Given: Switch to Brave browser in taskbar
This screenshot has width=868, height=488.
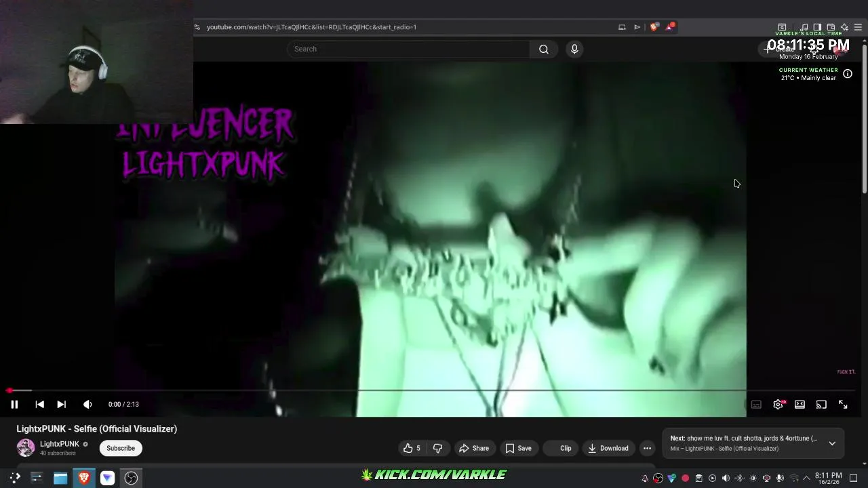Looking at the screenshot, I should click(84, 478).
